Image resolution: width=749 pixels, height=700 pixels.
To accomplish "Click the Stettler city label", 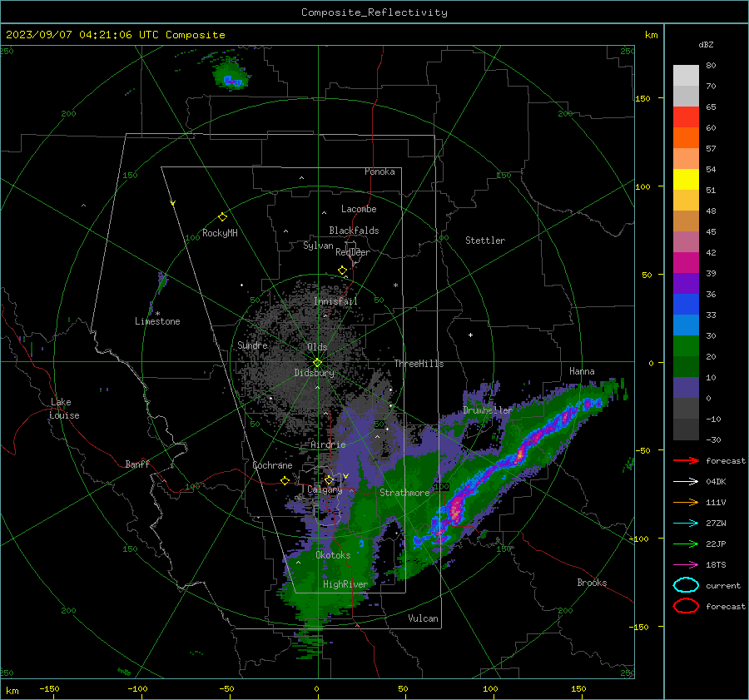I will (x=485, y=241).
